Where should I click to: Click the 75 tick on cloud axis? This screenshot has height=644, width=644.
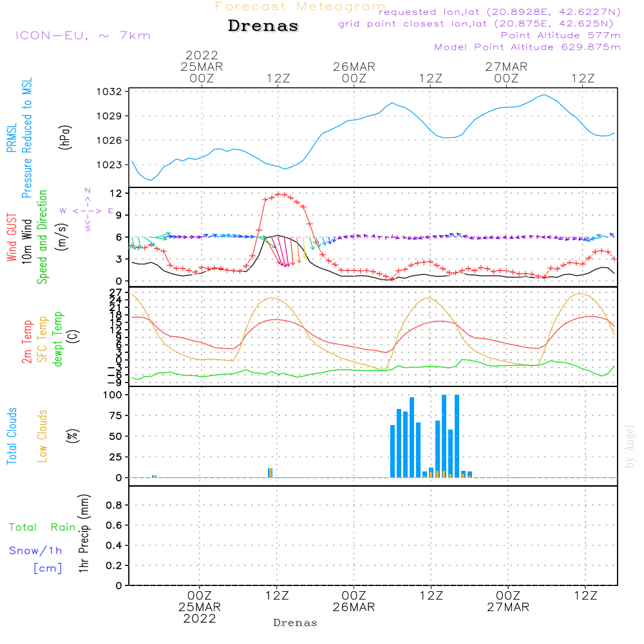116,415
